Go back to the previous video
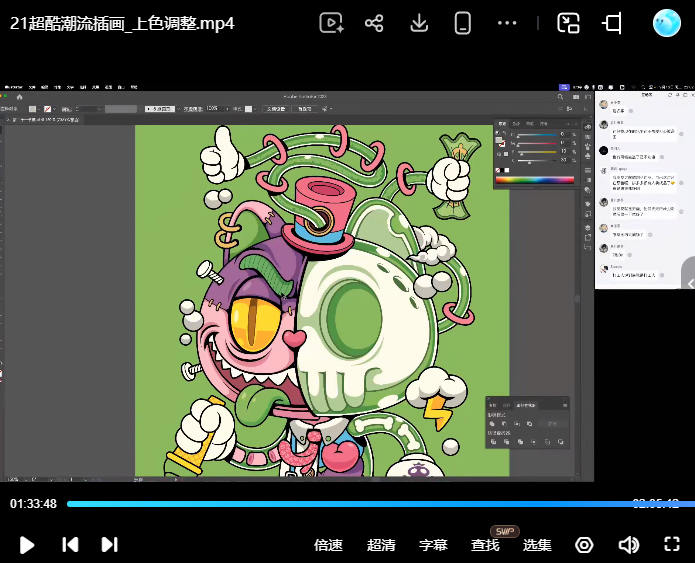 coord(70,545)
